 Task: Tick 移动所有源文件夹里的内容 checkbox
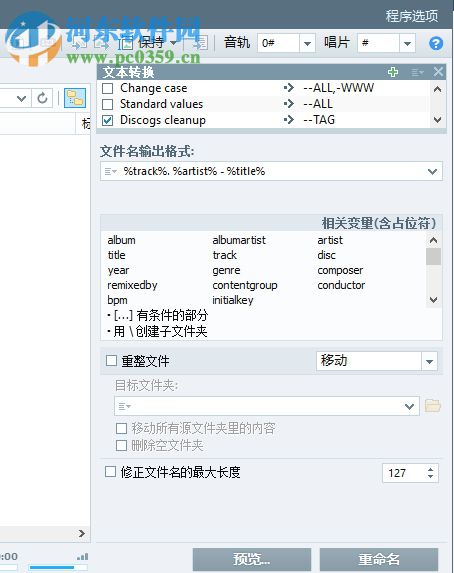pos(121,428)
